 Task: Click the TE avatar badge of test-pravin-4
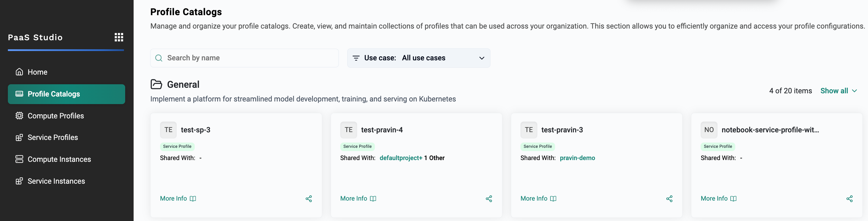tap(348, 130)
